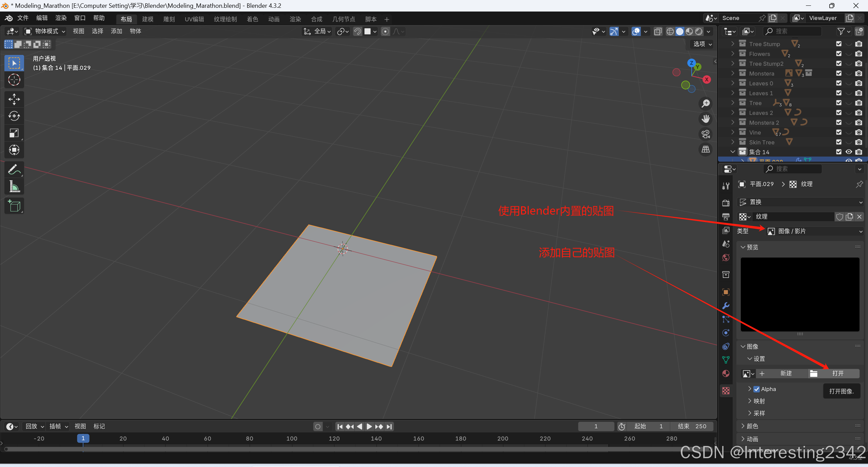Uncheck Flowers collection visibility checkbox

[x=839, y=54]
